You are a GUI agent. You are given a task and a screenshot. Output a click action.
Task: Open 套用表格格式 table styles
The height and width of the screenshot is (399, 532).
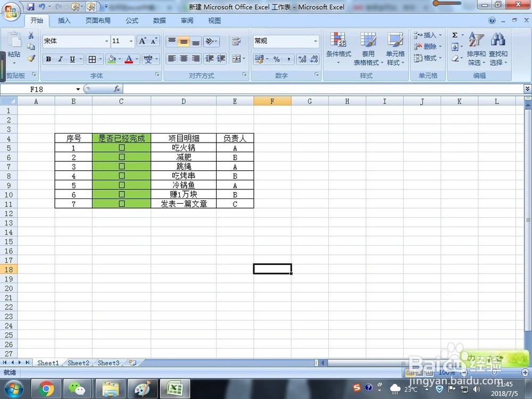(x=368, y=48)
